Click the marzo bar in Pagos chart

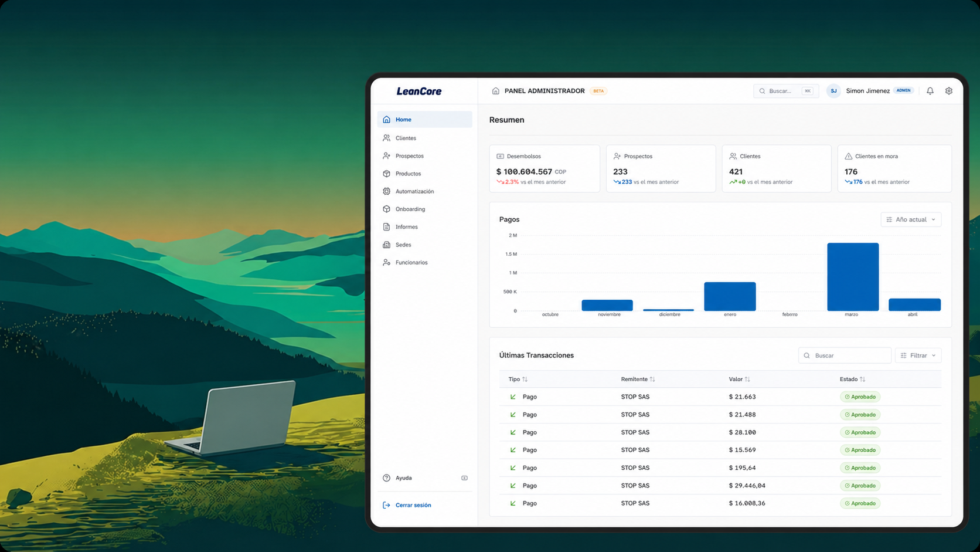[x=852, y=277]
